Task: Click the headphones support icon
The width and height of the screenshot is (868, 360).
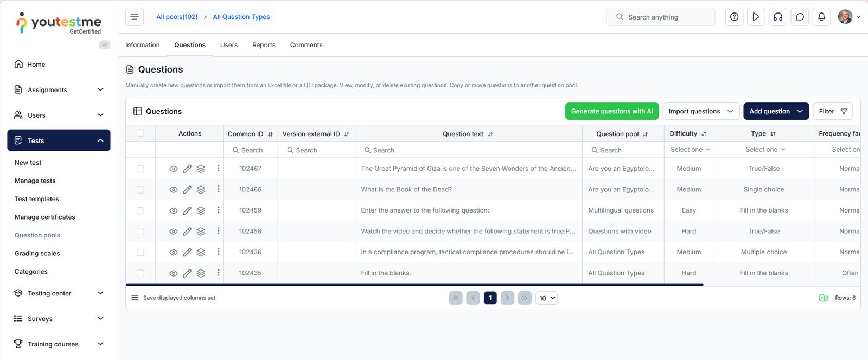Action: click(x=777, y=17)
